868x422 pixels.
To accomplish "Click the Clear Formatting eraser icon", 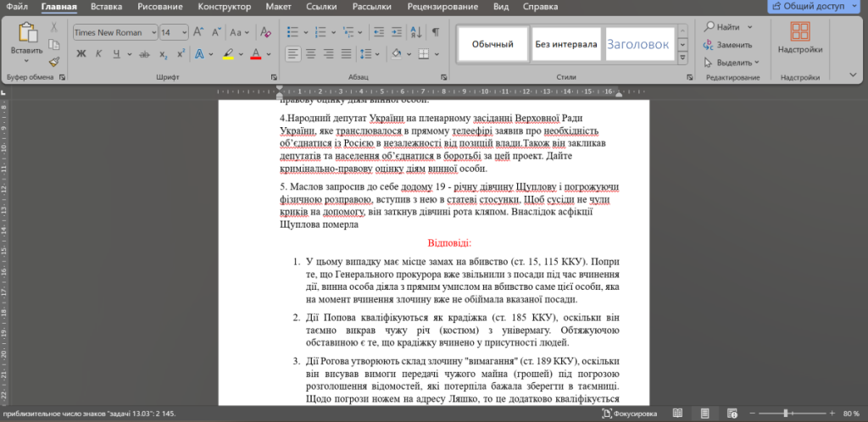I will click(265, 32).
